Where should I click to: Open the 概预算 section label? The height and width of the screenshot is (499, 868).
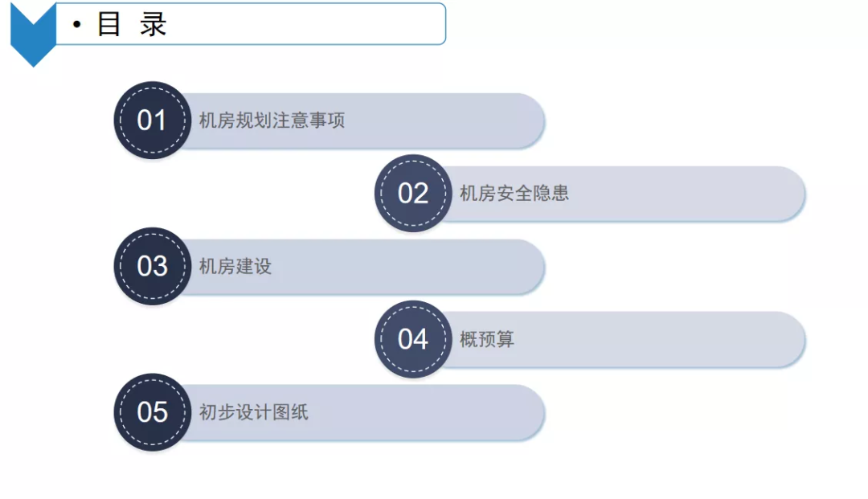tap(487, 339)
